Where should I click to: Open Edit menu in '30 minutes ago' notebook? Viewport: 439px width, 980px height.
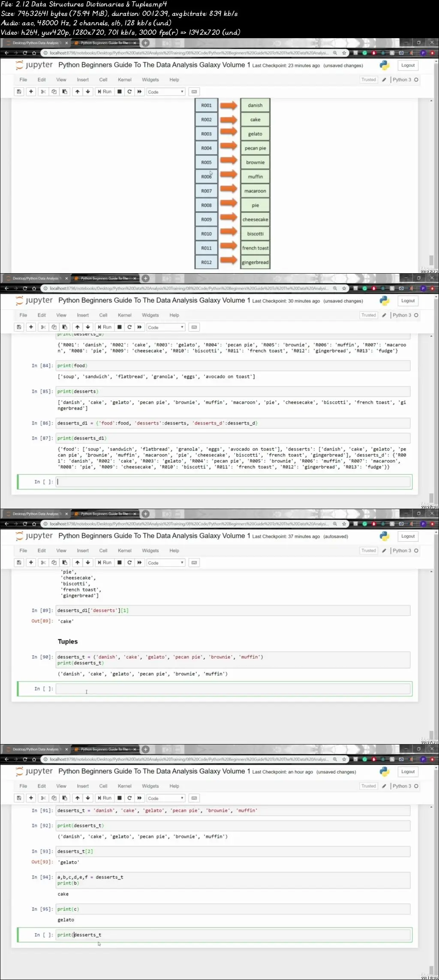tap(42, 315)
